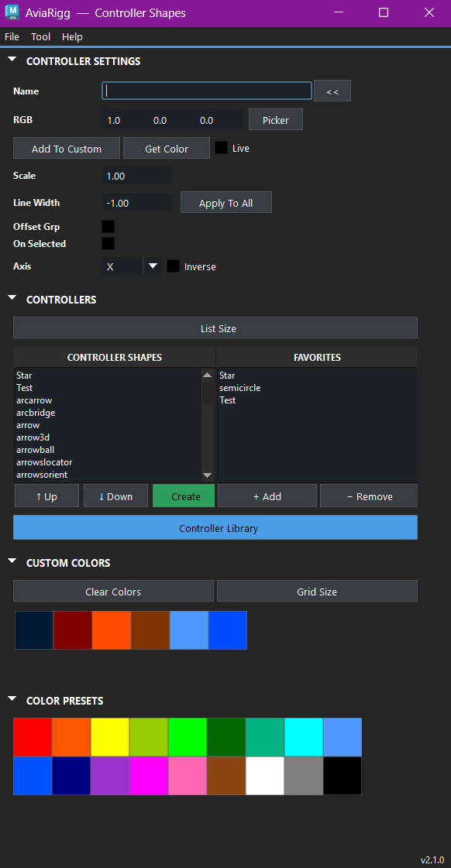Open the File menu
Image resolution: width=451 pixels, height=868 pixels.
(12, 36)
